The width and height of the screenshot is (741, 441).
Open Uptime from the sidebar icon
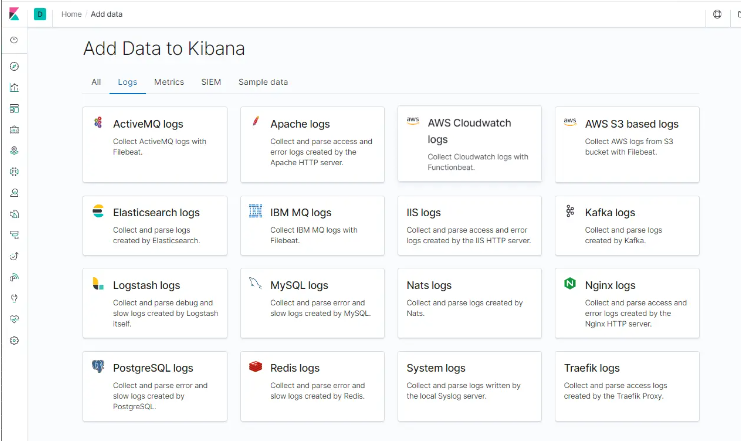14,256
